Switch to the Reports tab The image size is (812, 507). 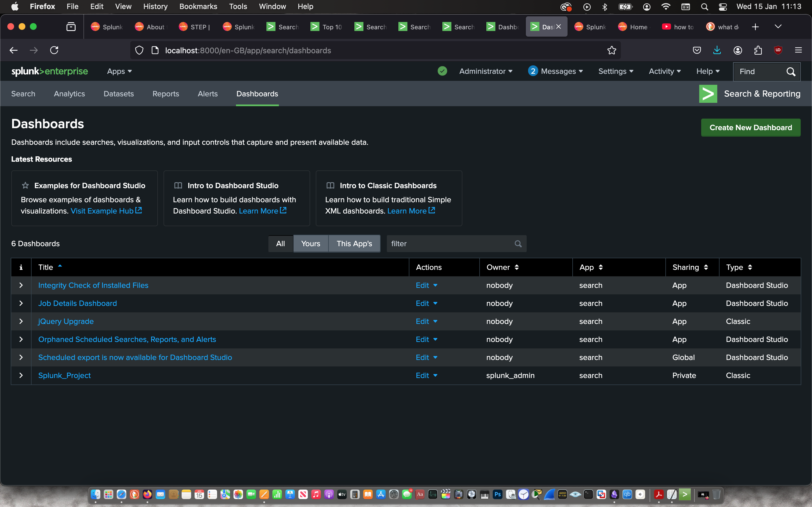(166, 94)
